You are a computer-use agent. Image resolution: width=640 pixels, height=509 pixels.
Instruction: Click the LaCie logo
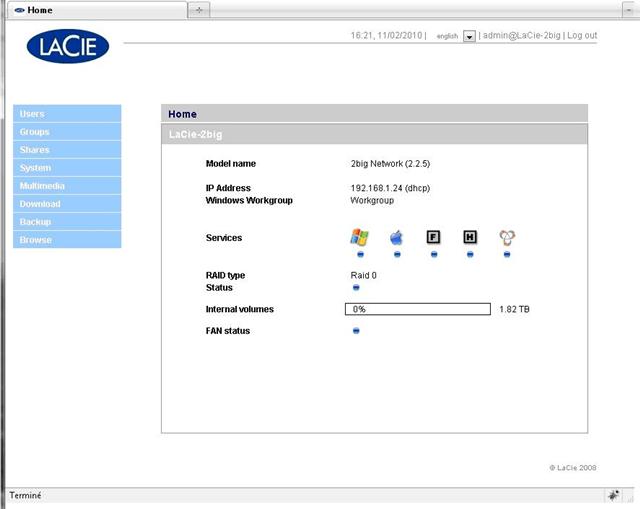pyautogui.click(x=67, y=45)
